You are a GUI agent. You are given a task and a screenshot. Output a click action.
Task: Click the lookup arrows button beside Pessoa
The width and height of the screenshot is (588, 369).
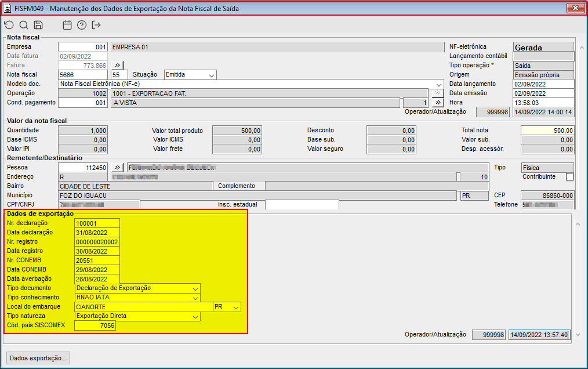click(118, 168)
